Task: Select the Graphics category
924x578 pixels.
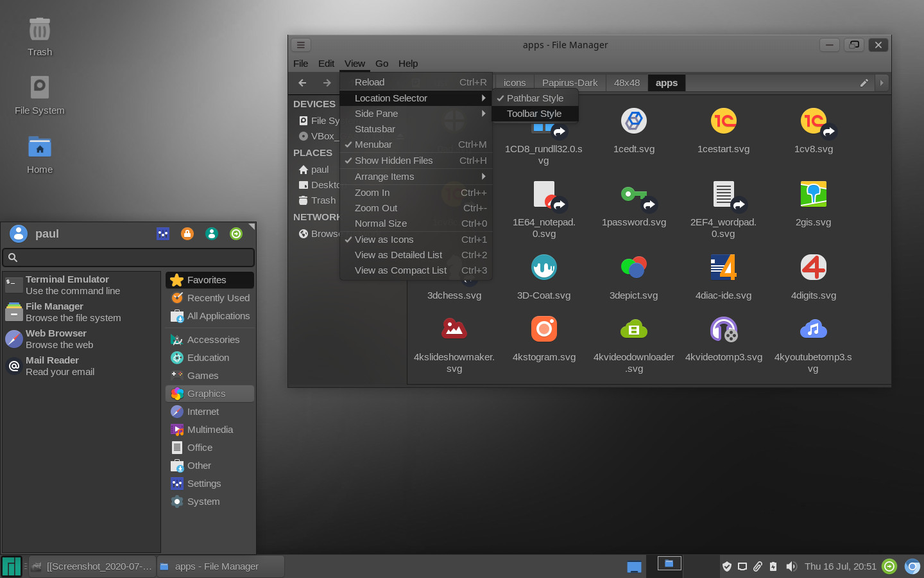Action: pyautogui.click(x=210, y=394)
